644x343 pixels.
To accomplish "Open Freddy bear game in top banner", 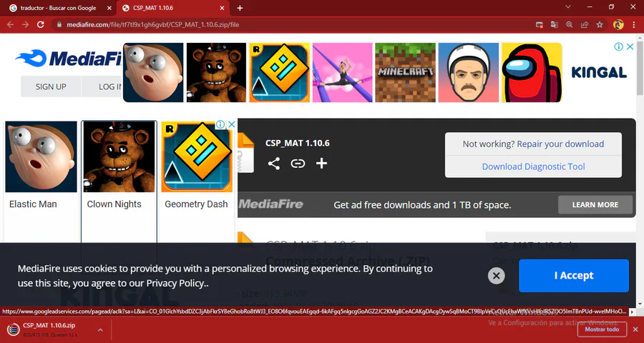I will coord(216,72).
